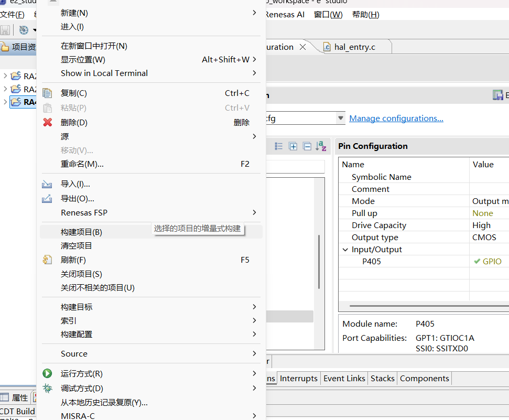
Task: Open the Manage configurations... link
Action: click(x=396, y=118)
